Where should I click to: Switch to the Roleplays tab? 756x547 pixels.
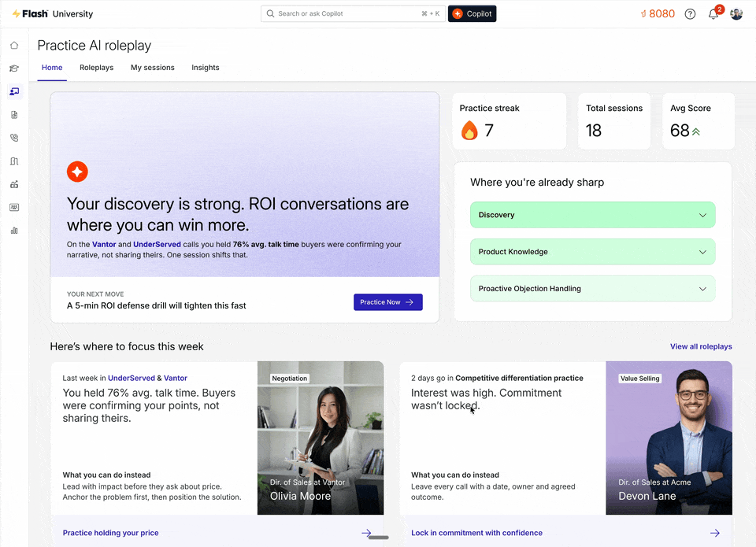click(x=96, y=68)
